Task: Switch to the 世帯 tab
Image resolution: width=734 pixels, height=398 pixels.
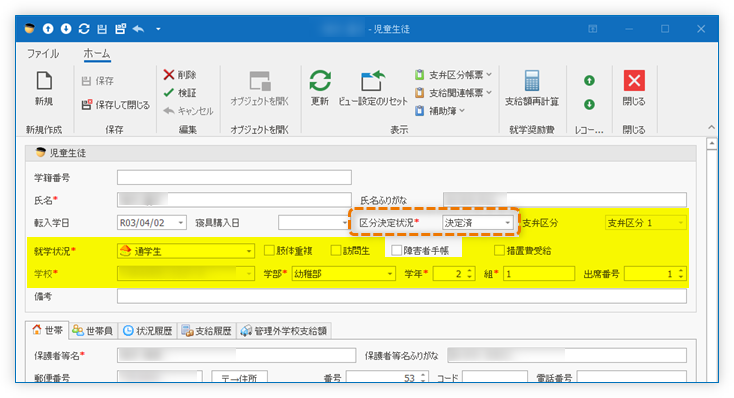Action: (47, 331)
